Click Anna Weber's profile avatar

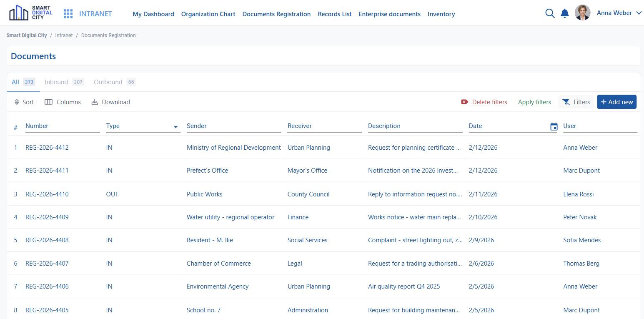[582, 13]
